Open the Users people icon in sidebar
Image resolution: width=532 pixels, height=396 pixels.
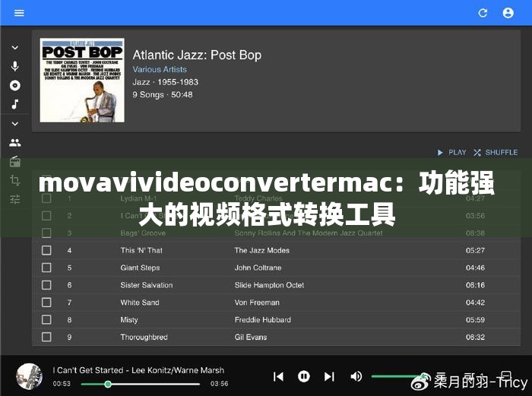tap(15, 143)
